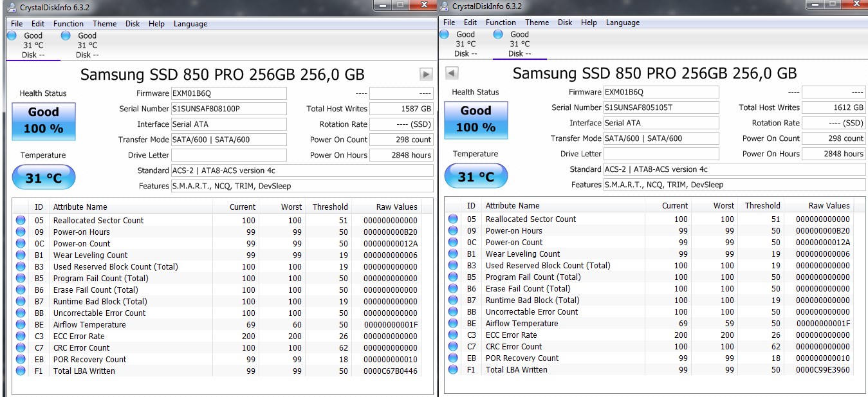This screenshot has width=868, height=397.
Task: Go to previous disk arrow in right window
Action: coord(452,73)
